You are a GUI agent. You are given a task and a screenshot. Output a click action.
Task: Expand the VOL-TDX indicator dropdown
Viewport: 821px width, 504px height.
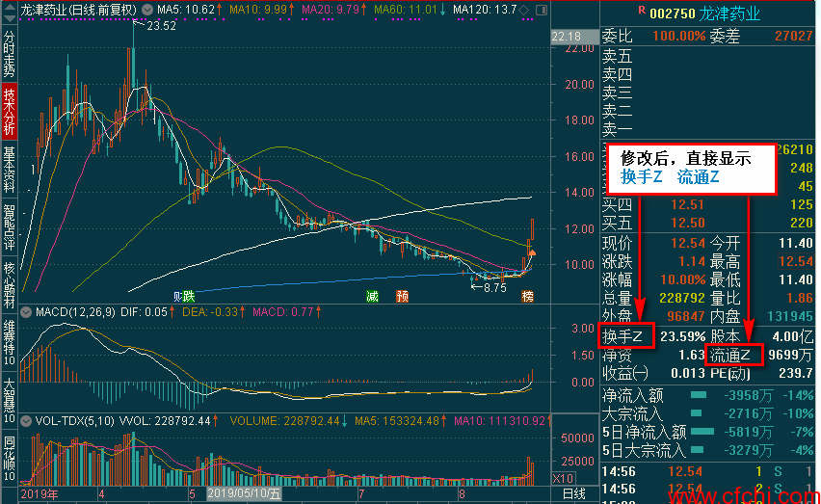pyautogui.click(x=26, y=421)
